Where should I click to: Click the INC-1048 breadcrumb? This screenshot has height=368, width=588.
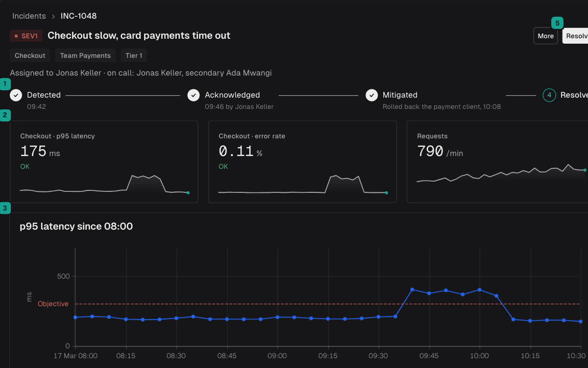coord(78,16)
